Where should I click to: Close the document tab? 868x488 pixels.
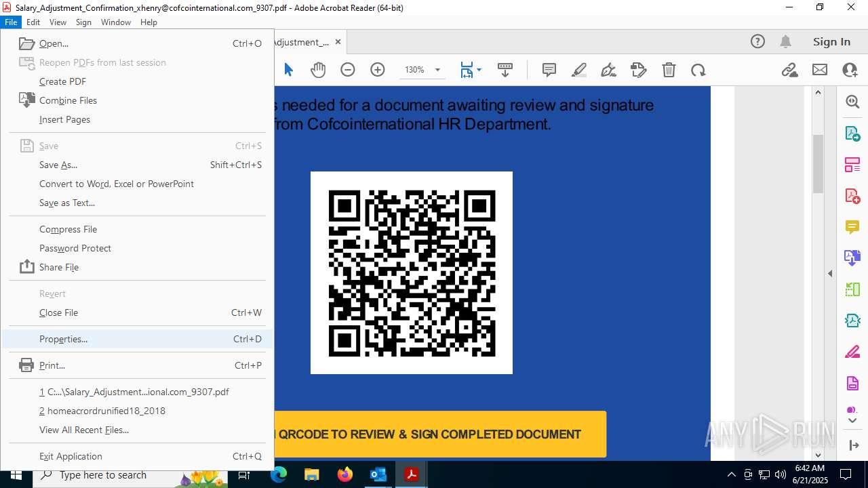pos(338,41)
